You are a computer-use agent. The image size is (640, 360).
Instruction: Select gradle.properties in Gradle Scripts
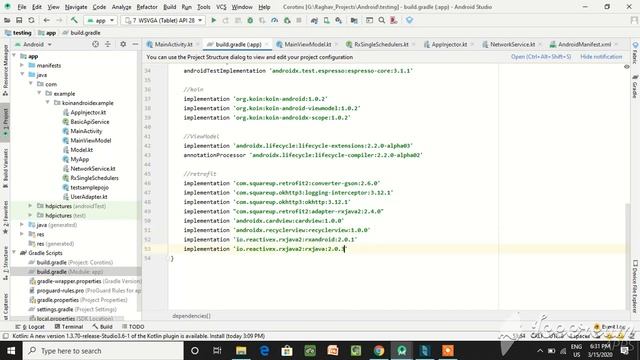[58, 300]
